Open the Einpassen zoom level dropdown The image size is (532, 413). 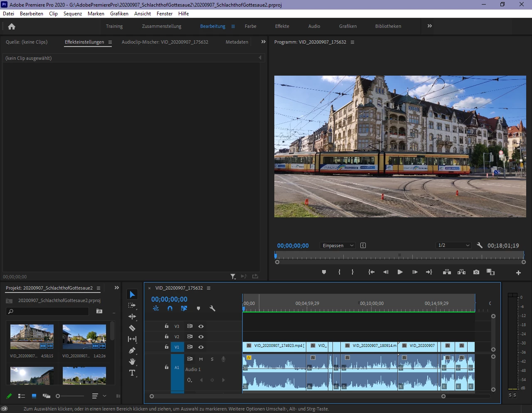[337, 246]
